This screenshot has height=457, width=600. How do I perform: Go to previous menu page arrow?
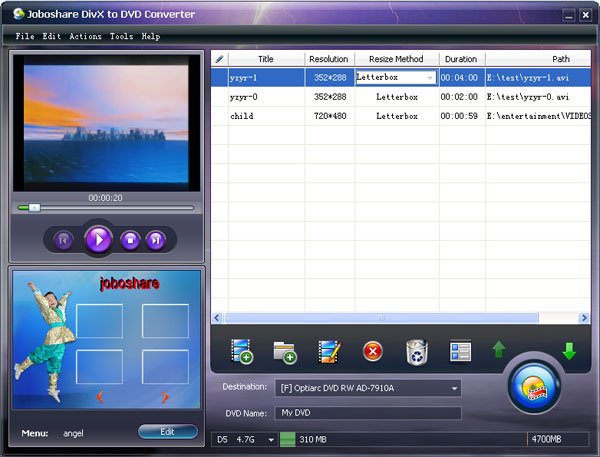coord(99,397)
